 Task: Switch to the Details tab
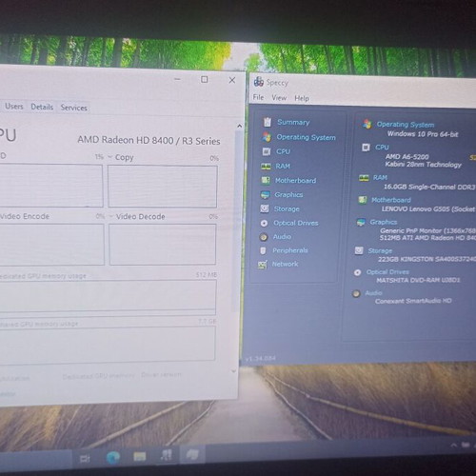42,107
